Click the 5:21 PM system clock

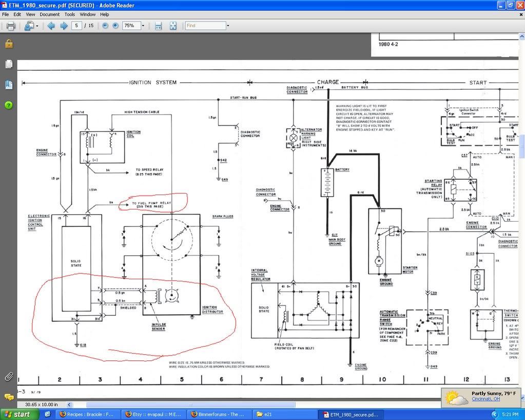click(510, 415)
